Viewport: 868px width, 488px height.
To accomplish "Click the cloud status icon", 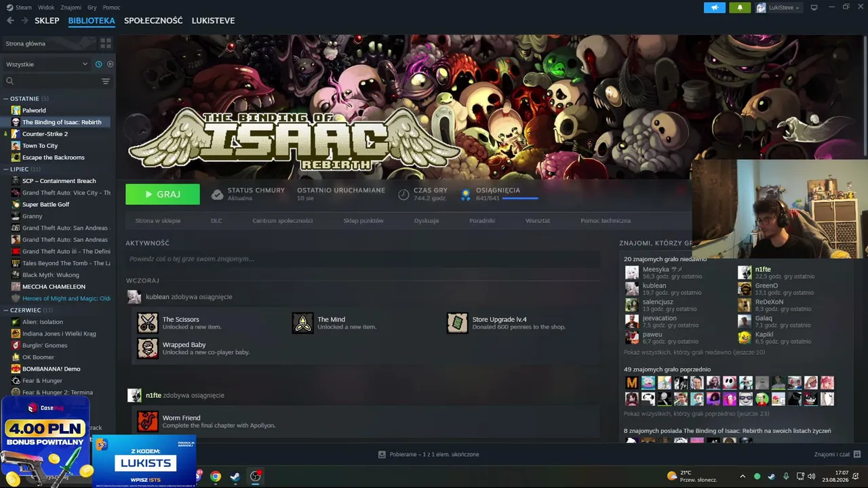I will pyautogui.click(x=217, y=195).
